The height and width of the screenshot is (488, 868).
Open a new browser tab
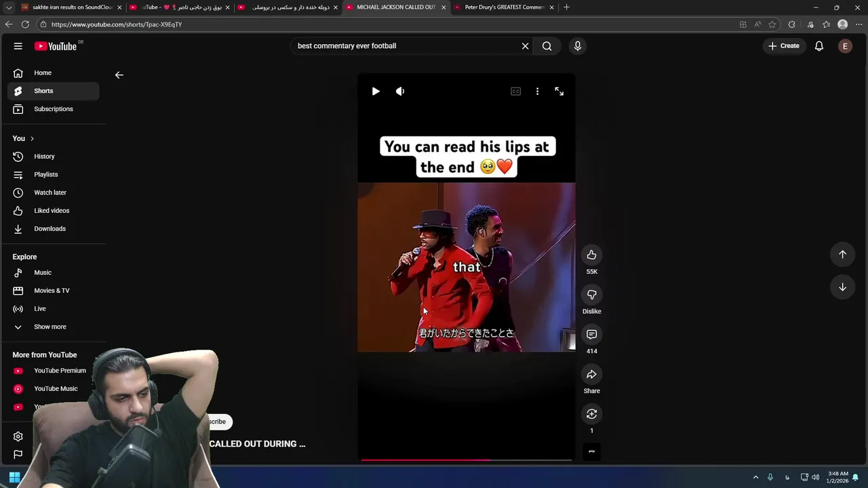(x=566, y=7)
